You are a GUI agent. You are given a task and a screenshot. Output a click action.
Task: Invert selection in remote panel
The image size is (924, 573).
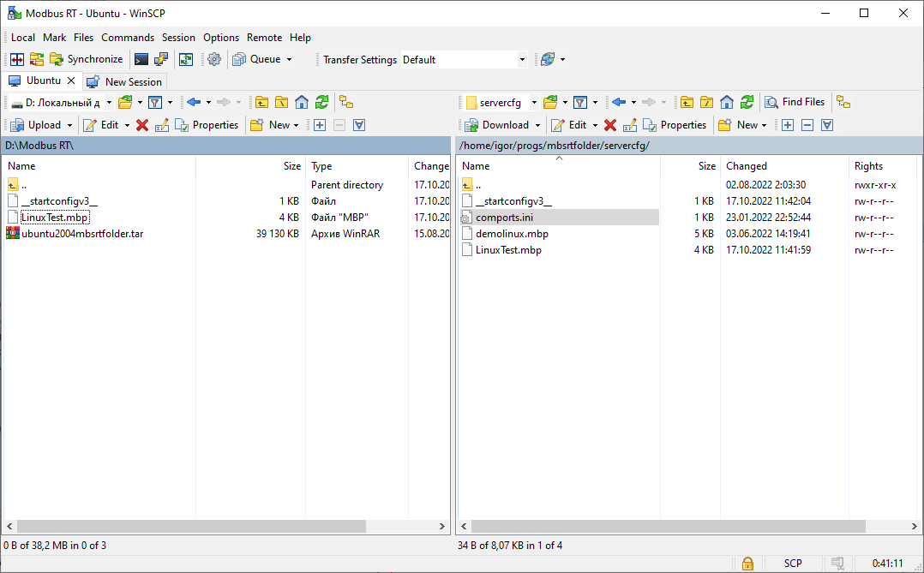pos(827,125)
